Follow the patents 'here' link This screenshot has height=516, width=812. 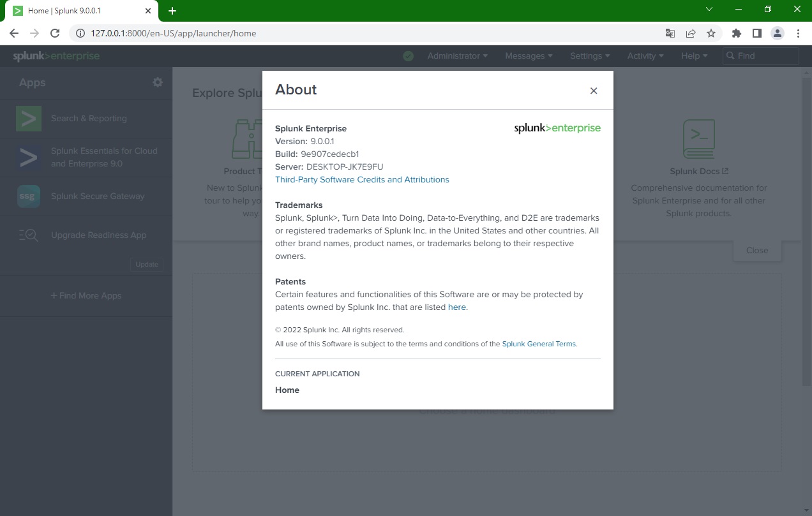point(457,307)
